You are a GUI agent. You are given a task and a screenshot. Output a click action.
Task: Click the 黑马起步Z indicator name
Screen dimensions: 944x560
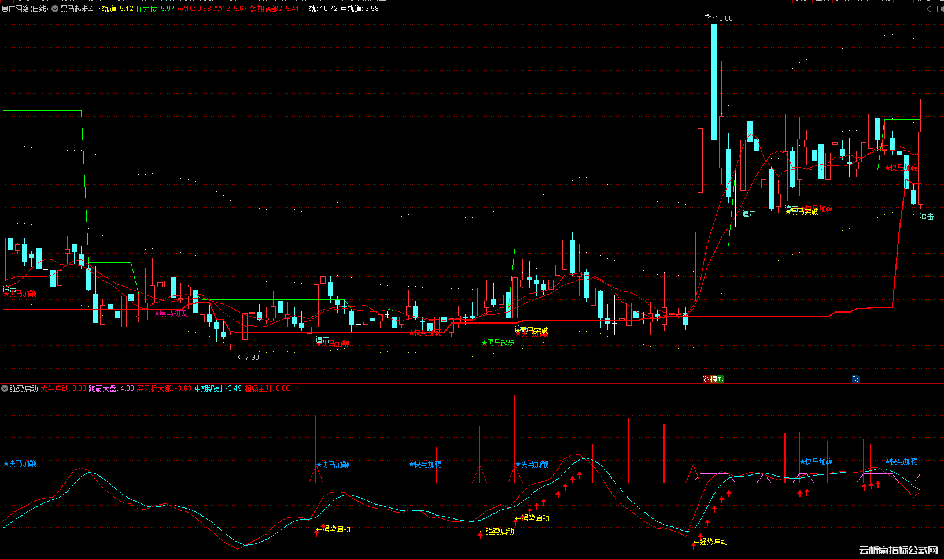point(76,9)
